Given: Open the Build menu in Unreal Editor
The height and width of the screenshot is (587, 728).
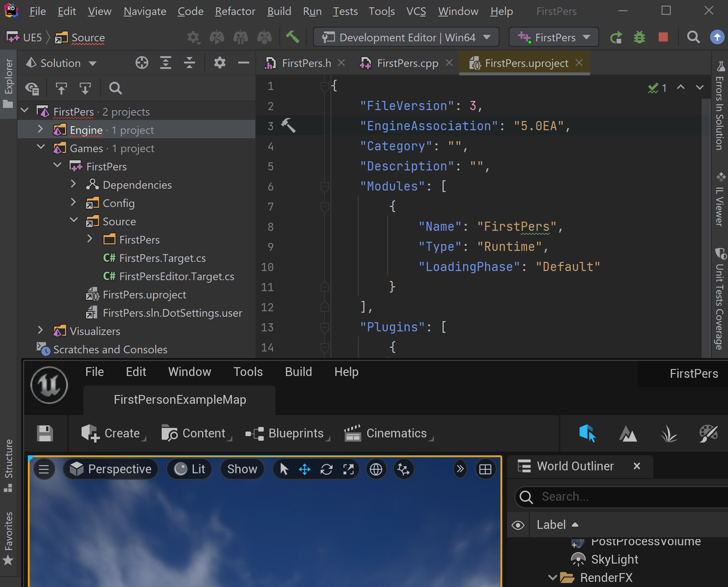Looking at the screenshot, I should click(297, 371).
